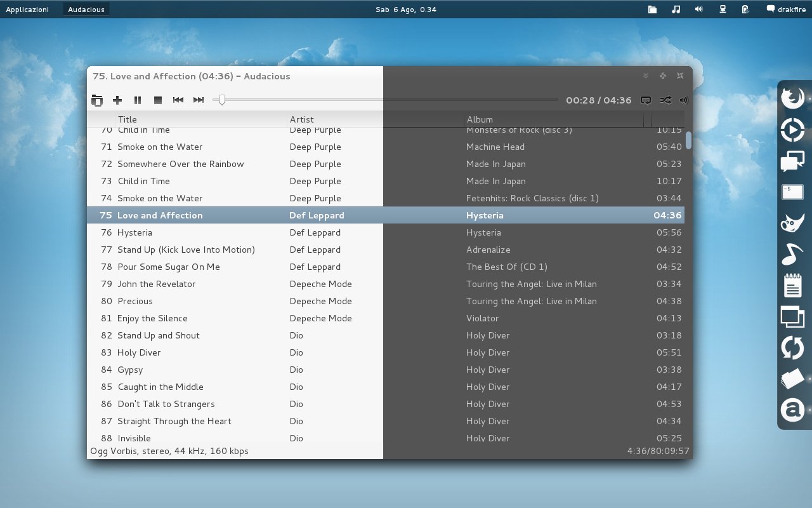812x508 pixels.
Task: Click the Violator album cell
Action: point(482,318)
